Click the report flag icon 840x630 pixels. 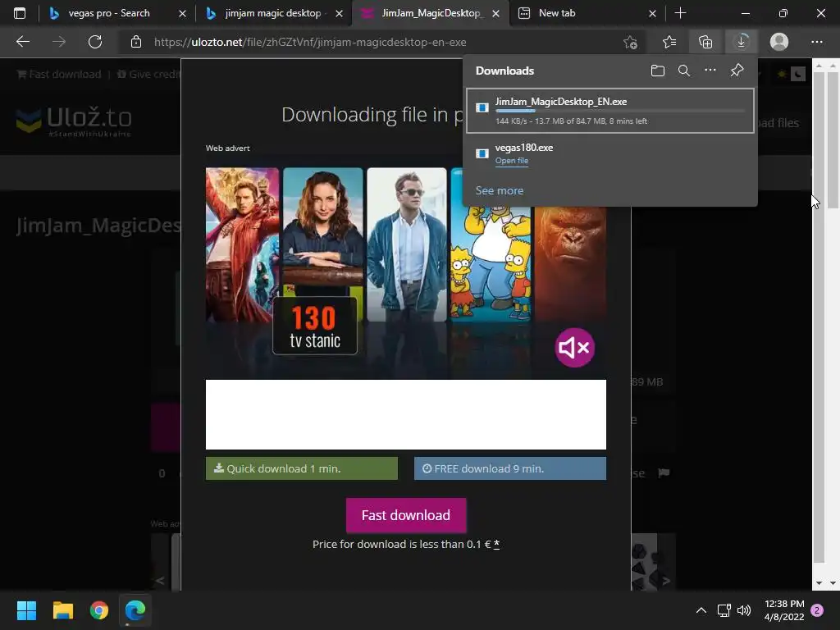(664, 472)
